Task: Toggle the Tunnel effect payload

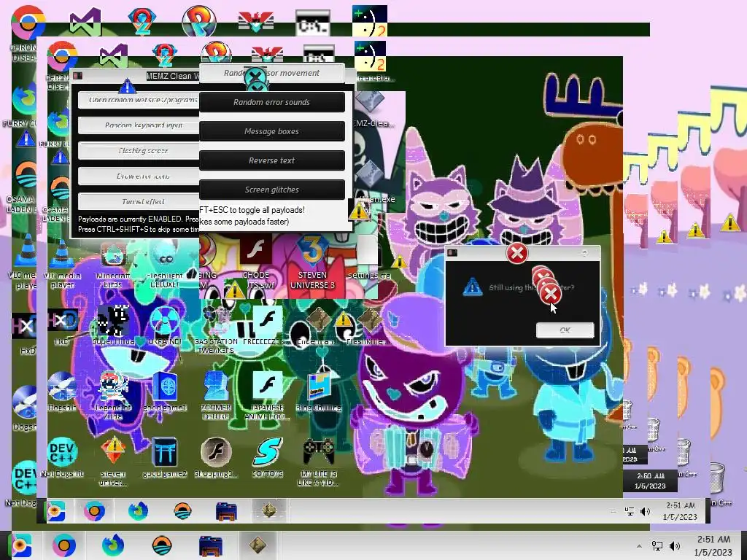Action: [x=139, y=201]
